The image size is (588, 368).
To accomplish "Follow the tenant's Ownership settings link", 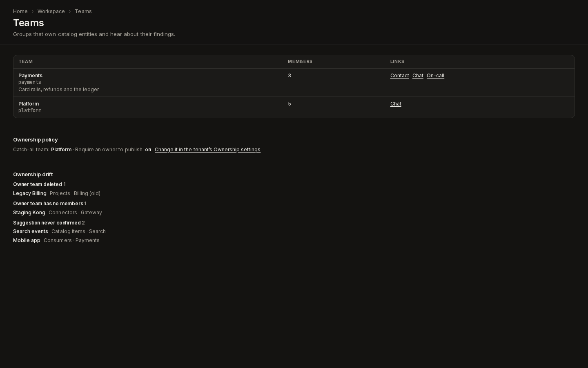I will 207,150.
